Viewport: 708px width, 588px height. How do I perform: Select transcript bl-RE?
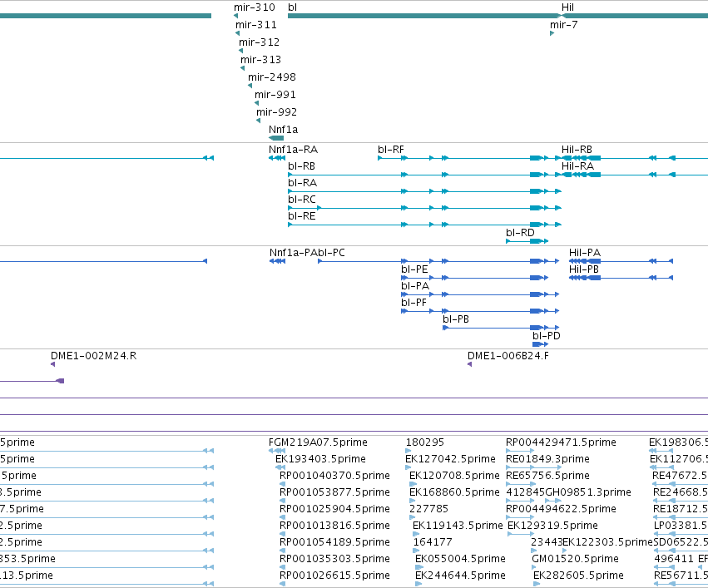pos(424,225)
